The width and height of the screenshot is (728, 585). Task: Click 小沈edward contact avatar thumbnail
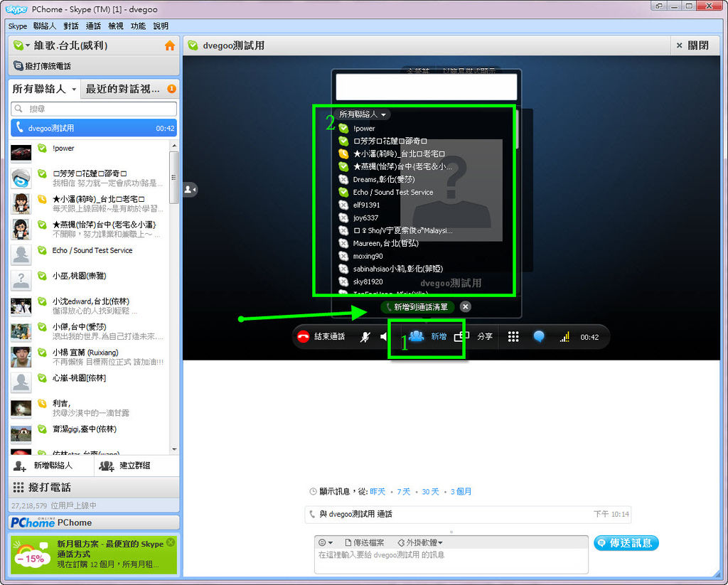tap(21, 306)
